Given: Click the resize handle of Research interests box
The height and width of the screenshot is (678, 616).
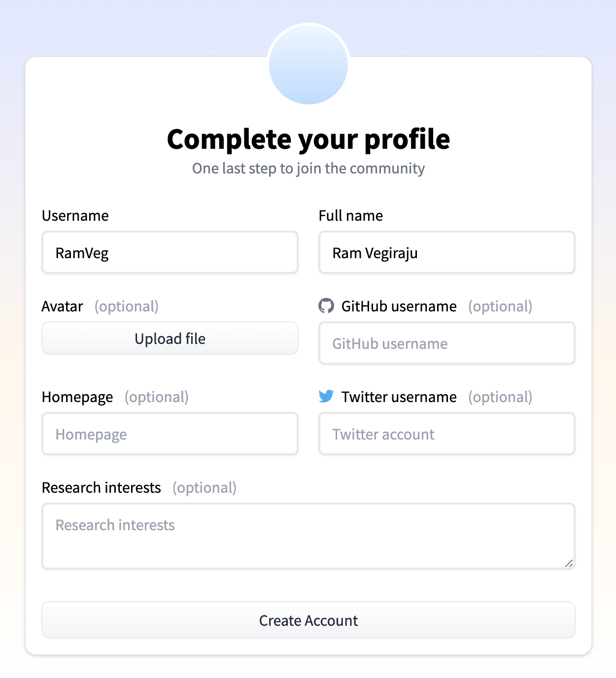Looking at the screenshot, I should click(x=569, y=563).
